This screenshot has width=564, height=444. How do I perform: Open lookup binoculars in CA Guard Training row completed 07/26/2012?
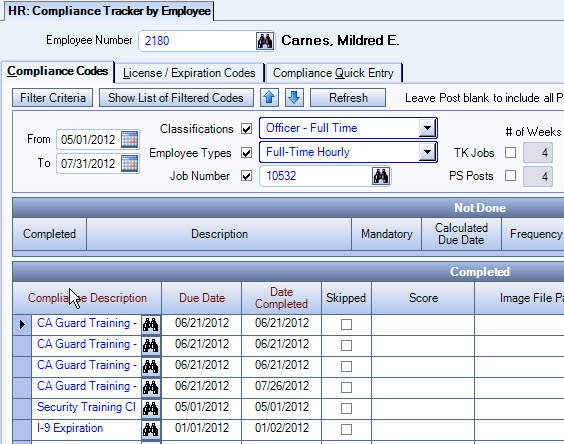151,387
